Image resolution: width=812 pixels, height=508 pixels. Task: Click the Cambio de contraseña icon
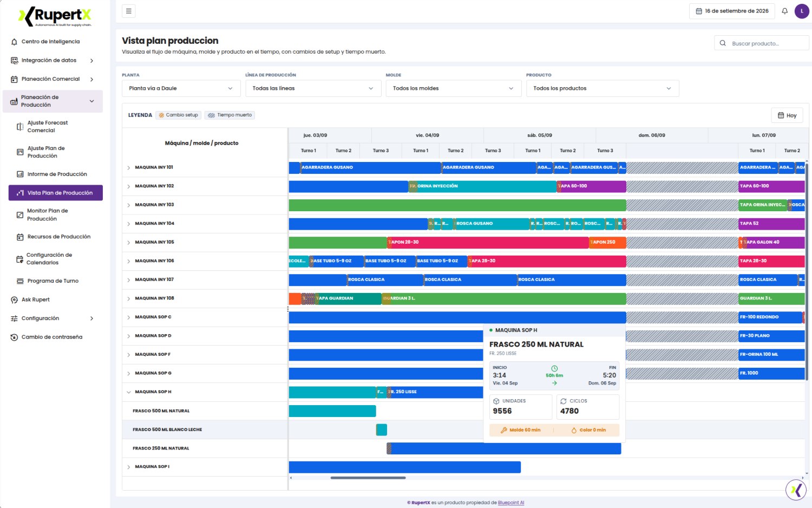(x=14, y=337)
